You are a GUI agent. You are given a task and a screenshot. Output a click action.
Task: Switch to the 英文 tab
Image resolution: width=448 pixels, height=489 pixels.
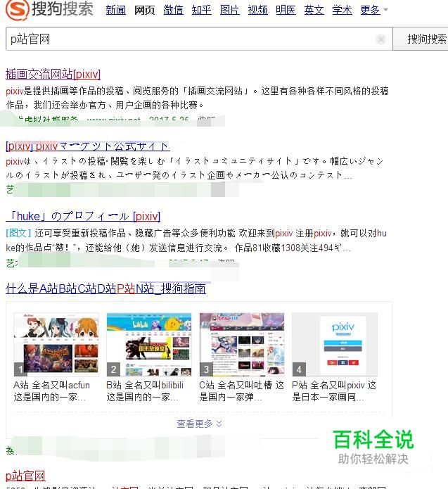click(x=314, y=10)
